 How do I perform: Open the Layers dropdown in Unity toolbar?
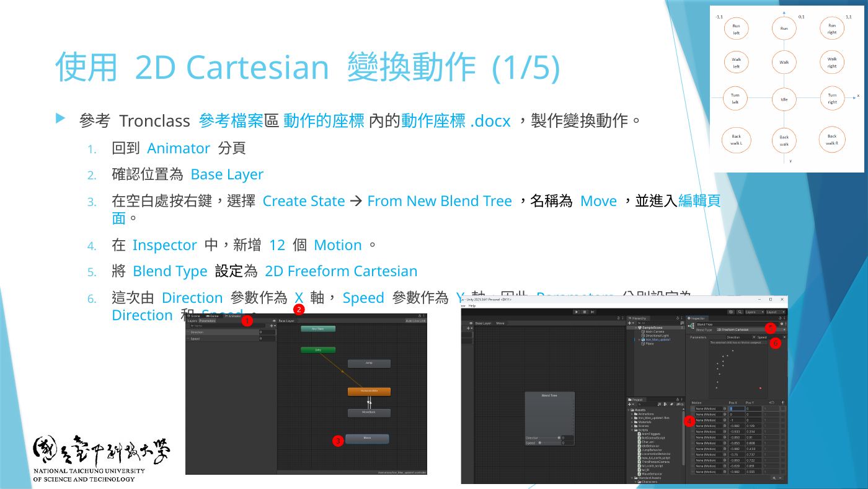click(755, 312)
